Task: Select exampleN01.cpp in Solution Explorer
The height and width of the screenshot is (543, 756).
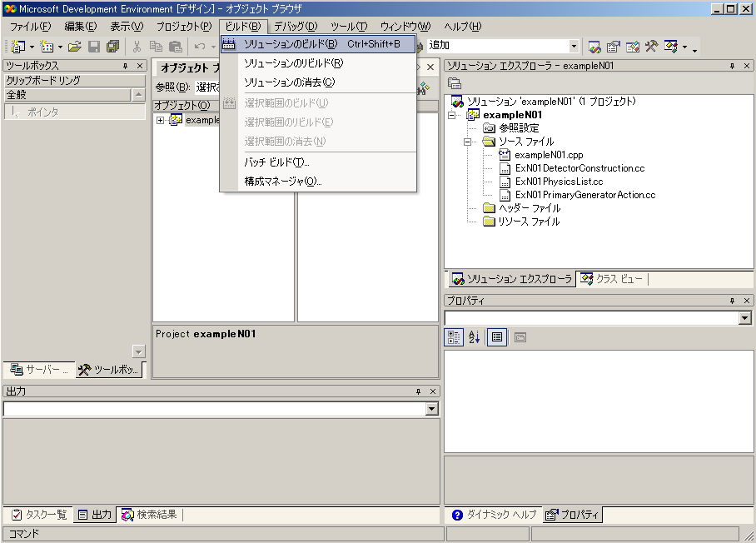Action: 549,155
